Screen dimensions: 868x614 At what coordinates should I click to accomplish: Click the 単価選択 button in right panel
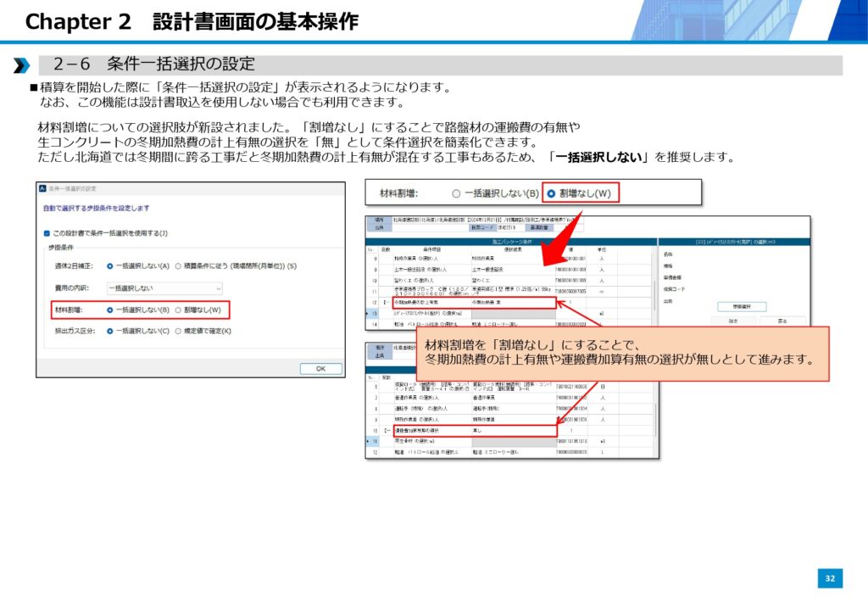point(741,305)
